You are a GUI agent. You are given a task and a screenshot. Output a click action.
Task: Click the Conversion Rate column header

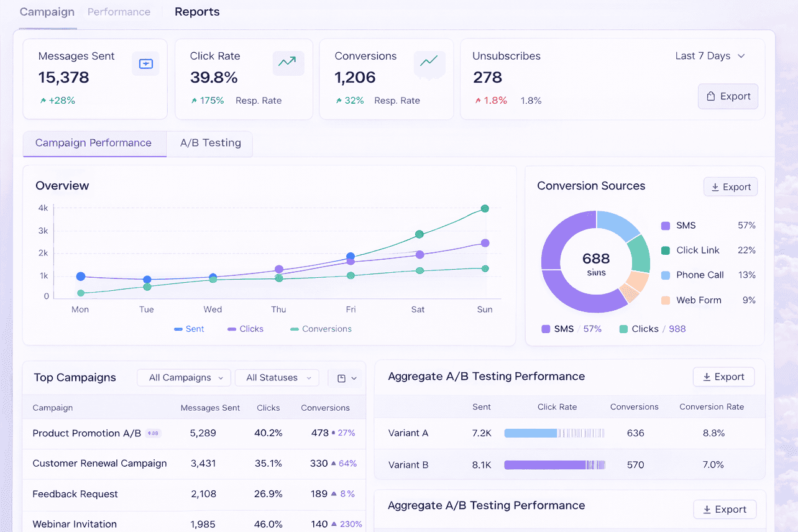click(x=712, y=407)
